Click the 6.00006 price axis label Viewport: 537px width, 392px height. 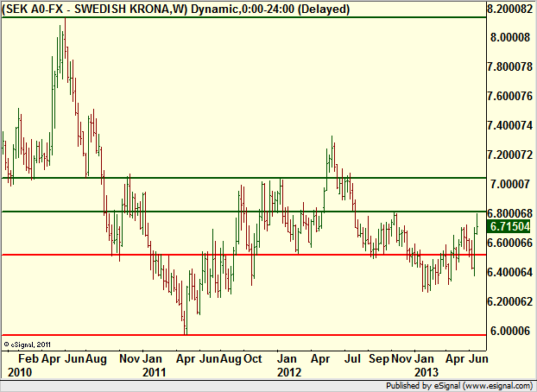pos(510,331)
